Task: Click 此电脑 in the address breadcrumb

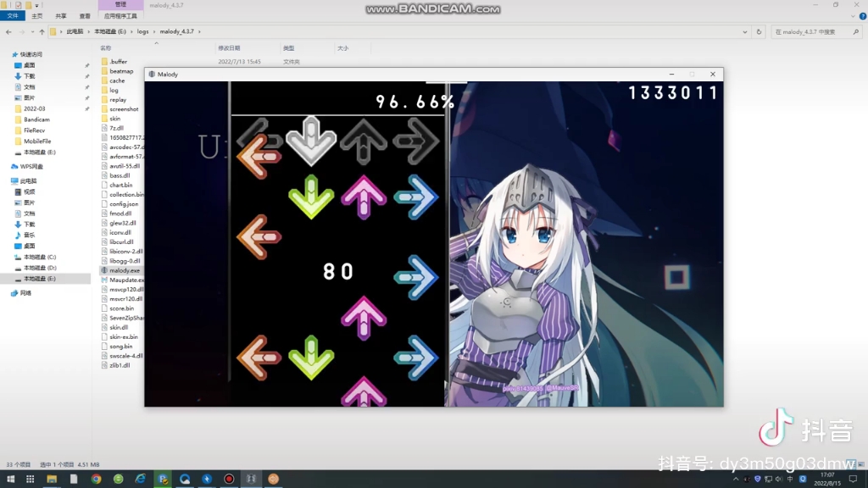Action: tap(75, 32)
